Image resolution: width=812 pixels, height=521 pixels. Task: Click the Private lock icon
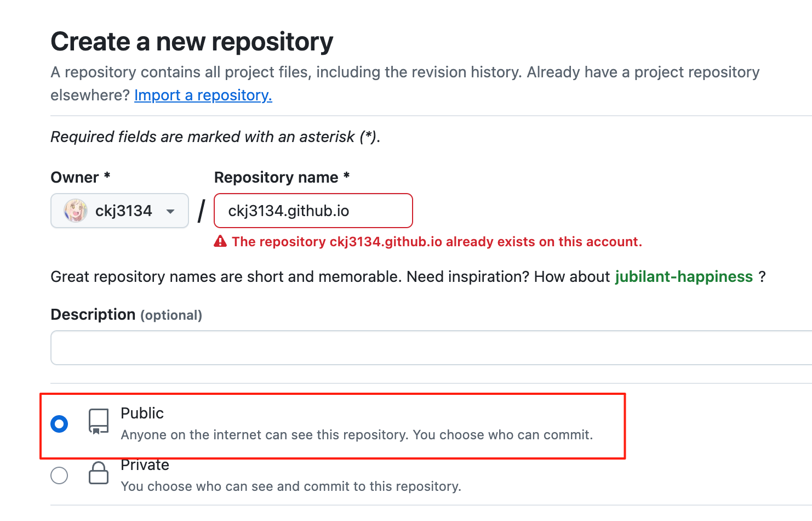click(x=99, y=473)
